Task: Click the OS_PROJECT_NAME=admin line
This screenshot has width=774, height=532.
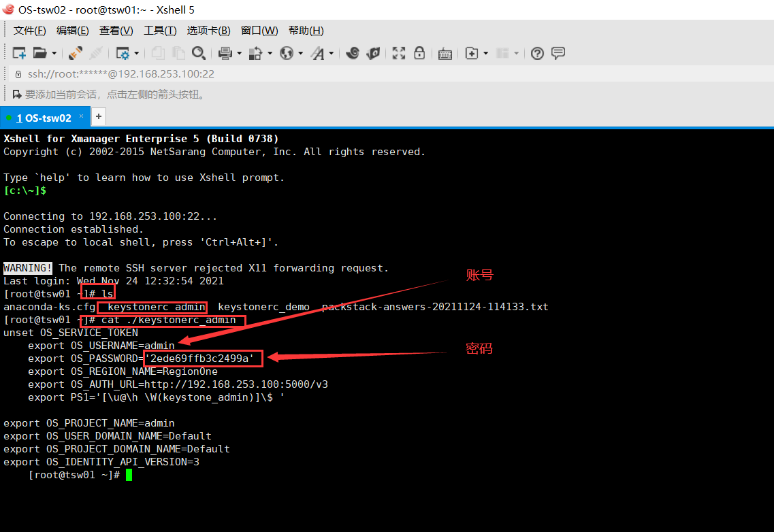Action: coord(89,423)
